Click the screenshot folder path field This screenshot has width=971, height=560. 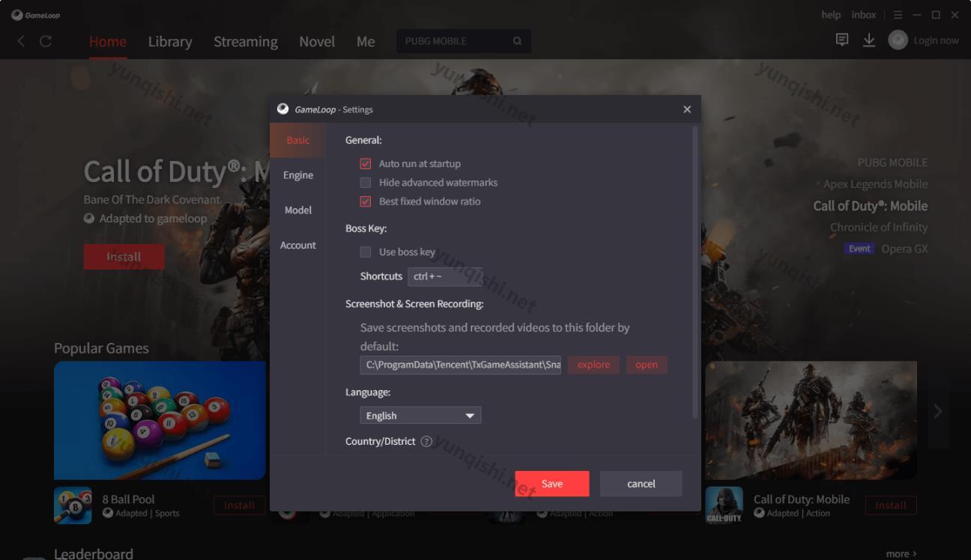461,365
